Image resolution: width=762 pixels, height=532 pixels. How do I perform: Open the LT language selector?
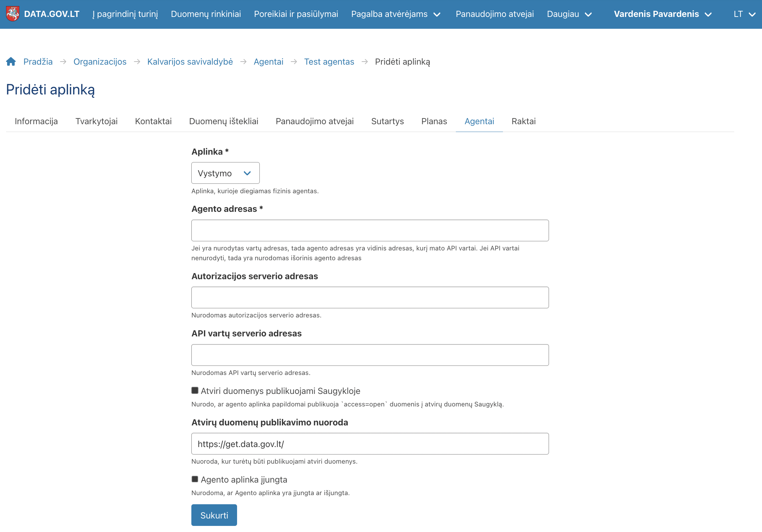coord(744,14)
